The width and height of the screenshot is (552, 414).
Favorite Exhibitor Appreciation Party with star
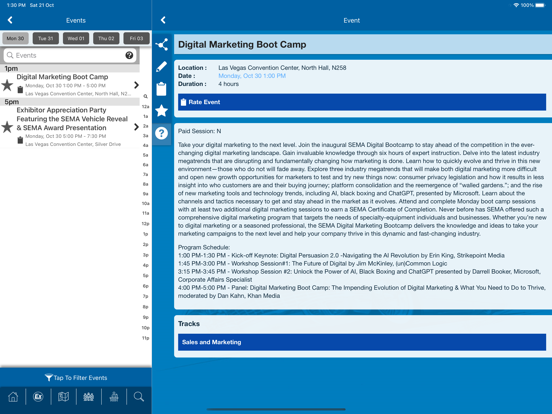pyautogui.click(x=7, y=127)
